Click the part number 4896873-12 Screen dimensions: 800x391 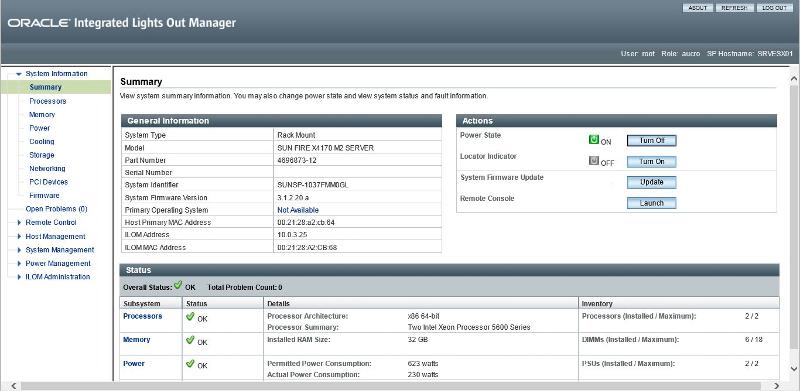[x=298, y=160]
